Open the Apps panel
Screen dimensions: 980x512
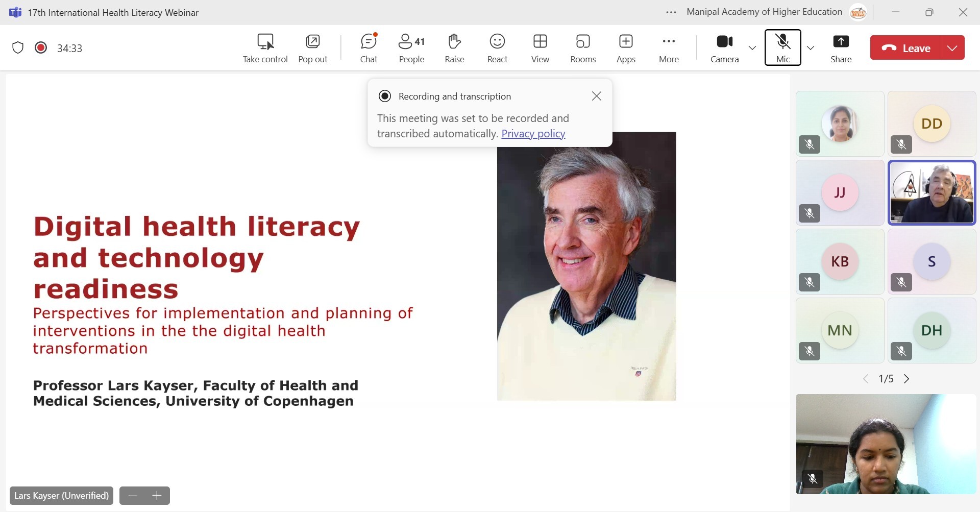626,48
